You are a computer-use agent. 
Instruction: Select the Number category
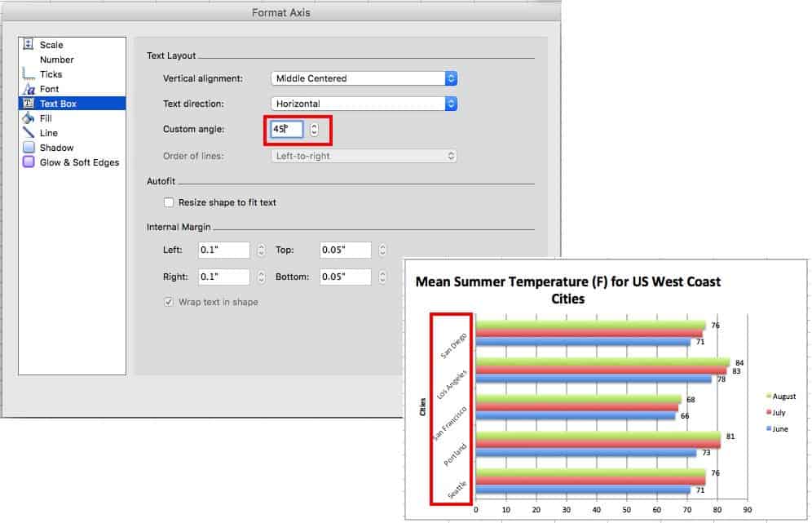pos(56,60)
